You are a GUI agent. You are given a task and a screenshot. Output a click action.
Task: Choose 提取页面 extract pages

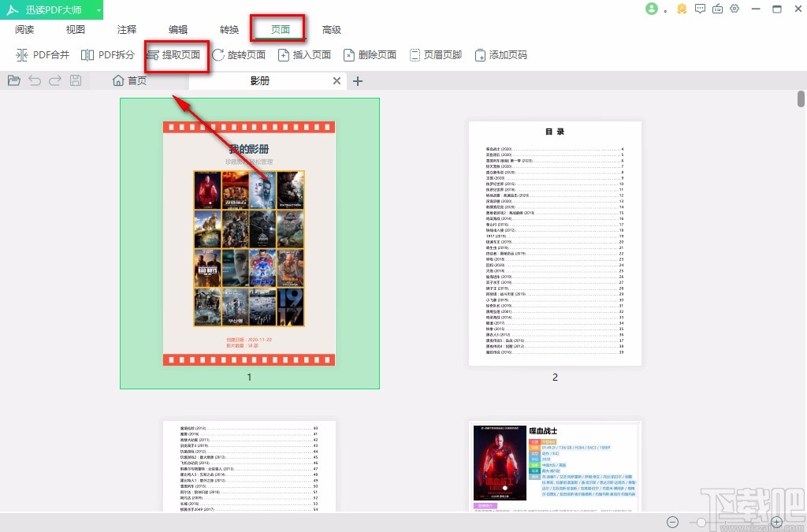click(x=173, y=54)
